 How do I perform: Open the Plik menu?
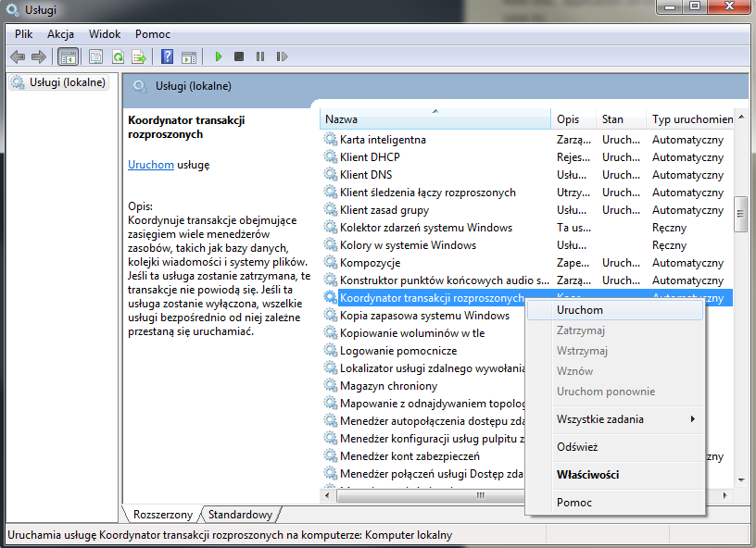tap(24, 34)
